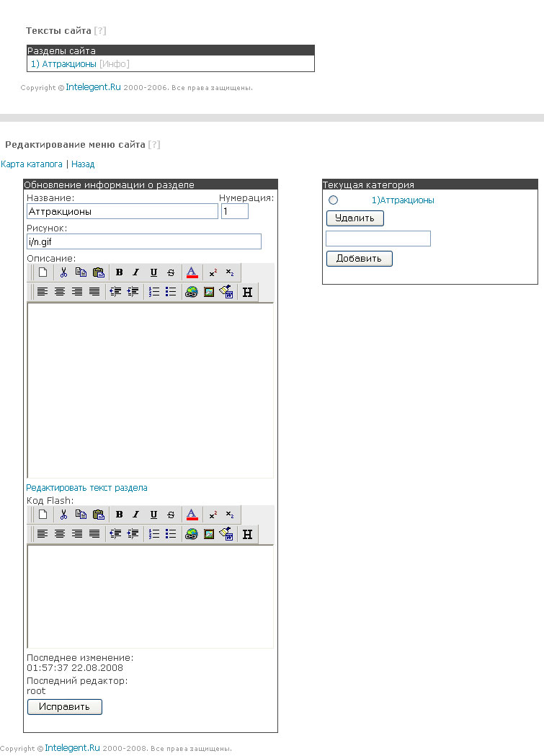Viewport: 544px width, 756px height.
Task: Click Copy icon in Описание toolbar
Action: 81,272
